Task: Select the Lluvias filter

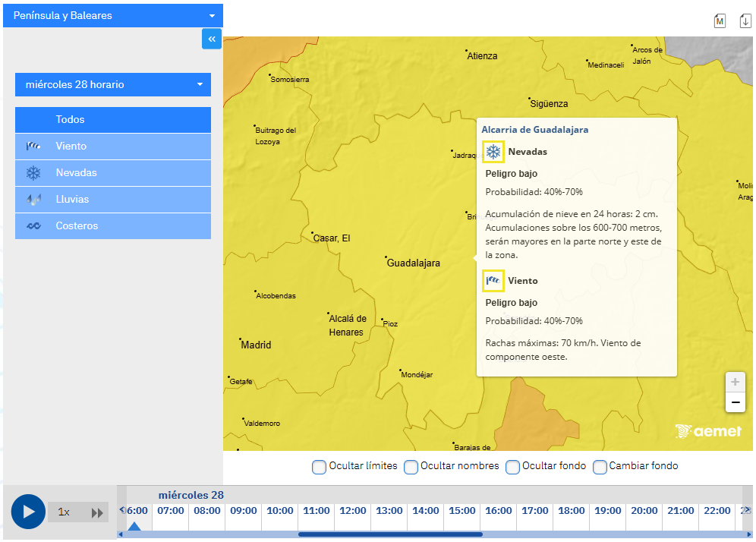Action: point(113,200)
